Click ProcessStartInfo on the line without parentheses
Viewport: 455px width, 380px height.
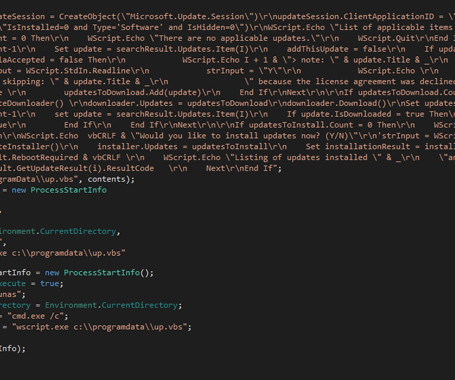pos(68,190)
